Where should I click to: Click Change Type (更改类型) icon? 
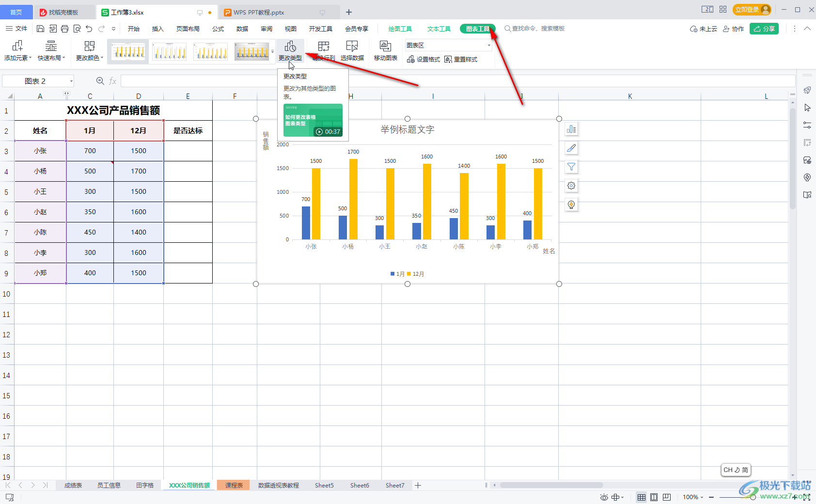coord(290,47)
